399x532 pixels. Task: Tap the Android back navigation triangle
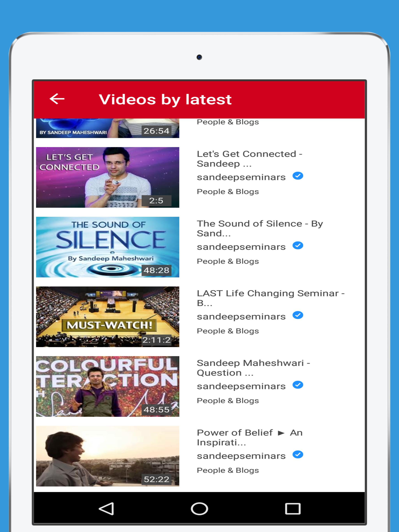click(x=106, y=508)
